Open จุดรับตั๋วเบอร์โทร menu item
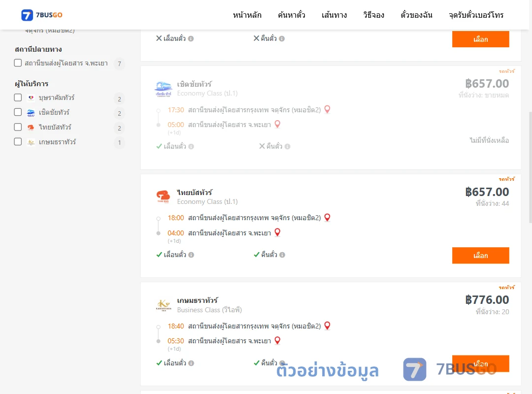Screen dimensions: 532x394 click(x=476, y=15)
